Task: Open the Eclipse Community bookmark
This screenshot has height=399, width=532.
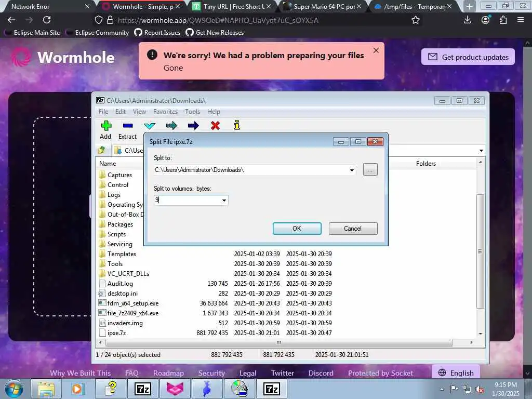Action: point(98,33)
